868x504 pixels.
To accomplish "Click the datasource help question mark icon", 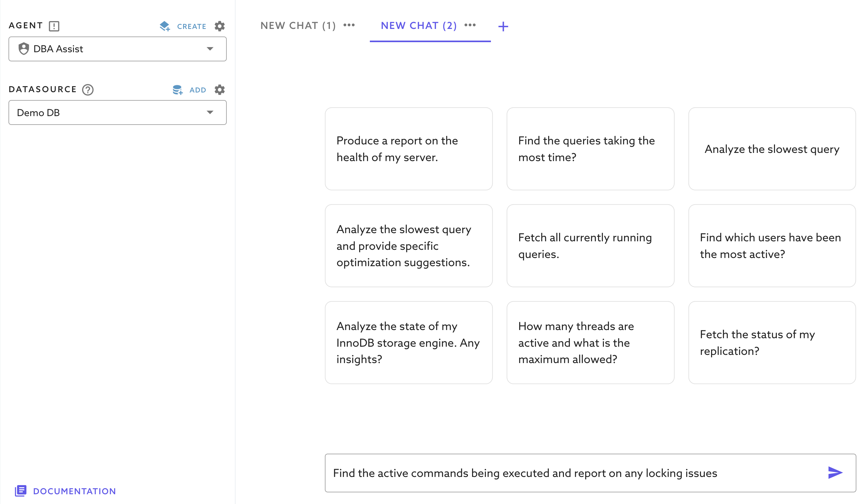I will coord(87,90).
